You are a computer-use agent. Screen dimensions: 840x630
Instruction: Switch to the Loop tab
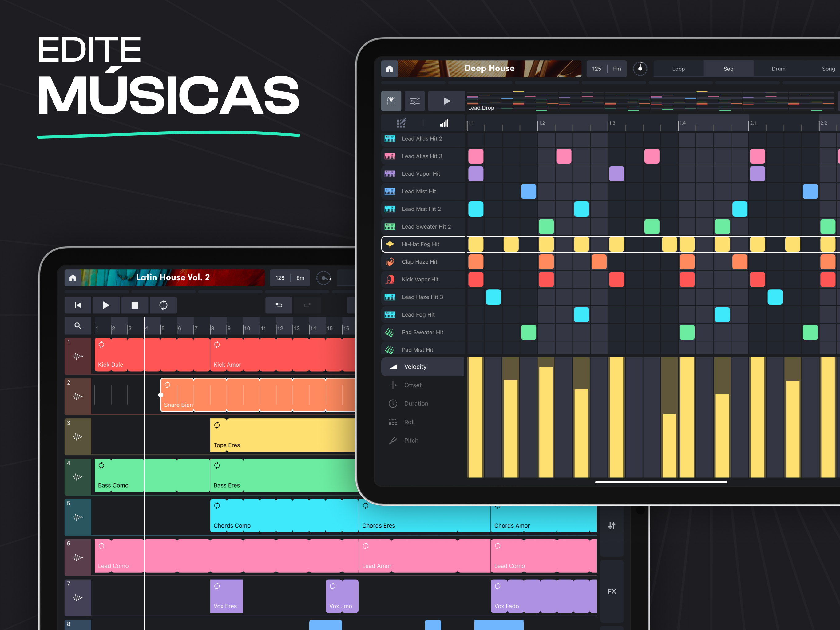pos(678,69)
